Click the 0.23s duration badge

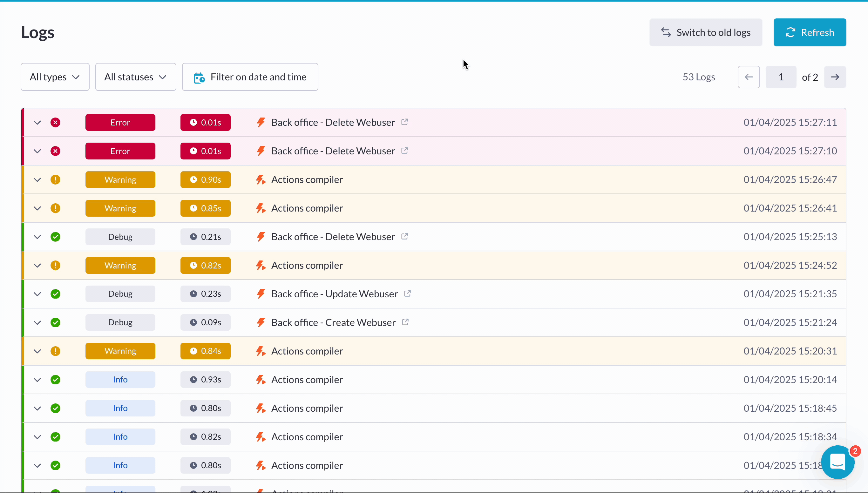pos(205,294)
